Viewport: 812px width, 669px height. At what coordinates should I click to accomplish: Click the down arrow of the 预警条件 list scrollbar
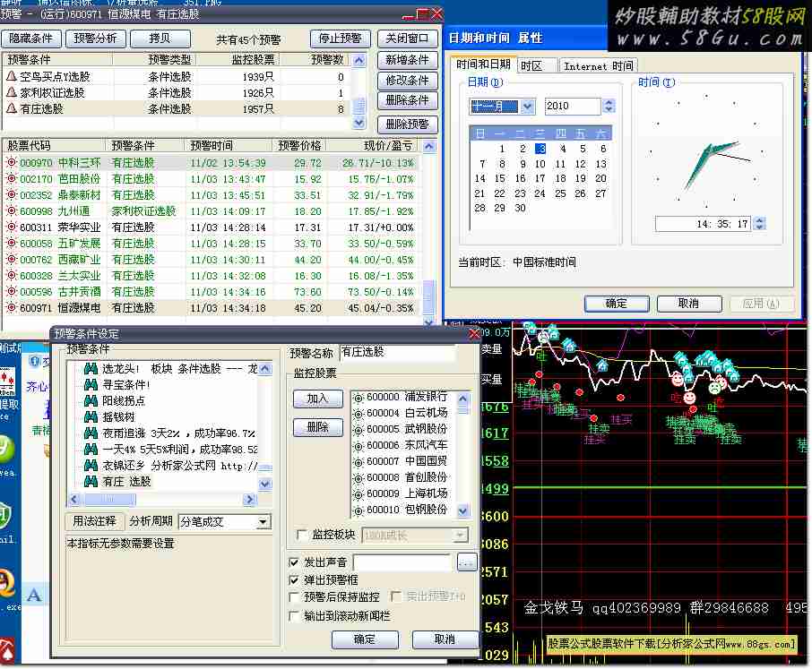[x=265, y=484]
